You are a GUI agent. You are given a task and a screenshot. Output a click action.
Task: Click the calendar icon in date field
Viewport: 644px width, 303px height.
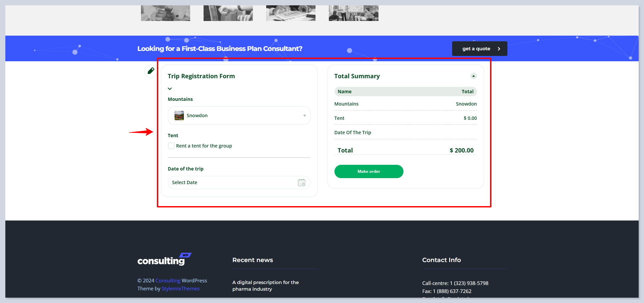302,182
